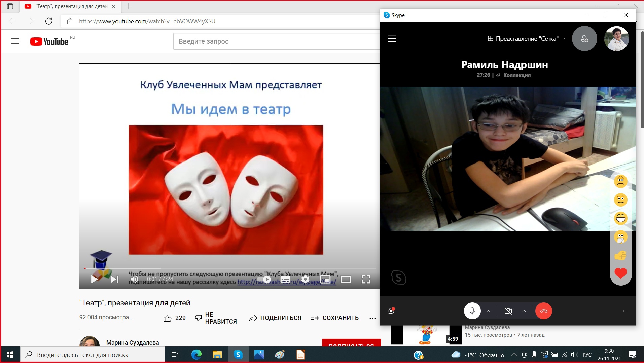Subscribe to the channel
Image resolution: width=644 pixels, height=363 pixels.
(351, 343)
